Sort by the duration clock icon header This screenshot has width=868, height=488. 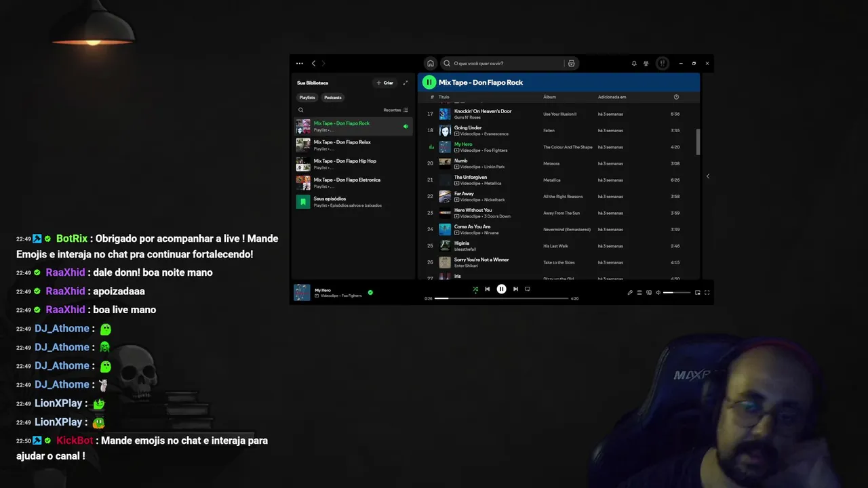point(676,97)
